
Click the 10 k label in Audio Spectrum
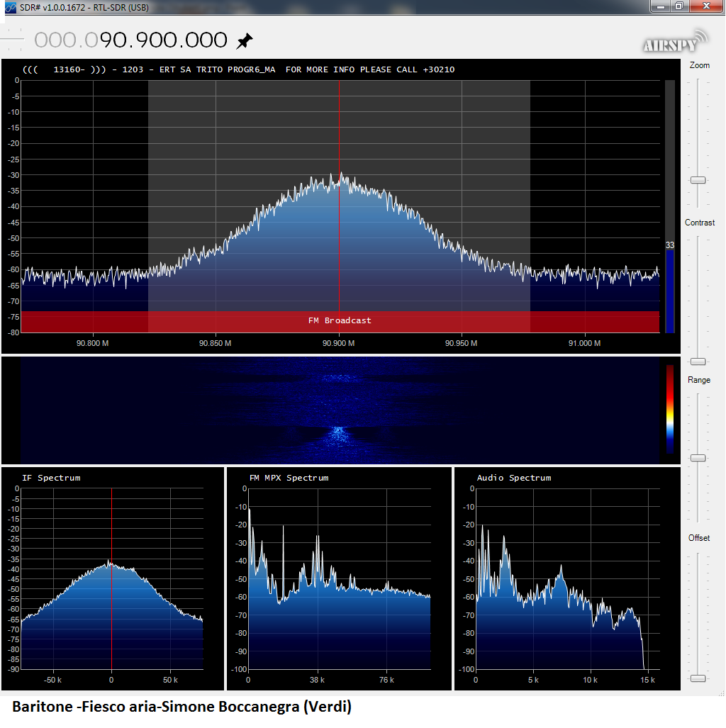coord(590,680)
